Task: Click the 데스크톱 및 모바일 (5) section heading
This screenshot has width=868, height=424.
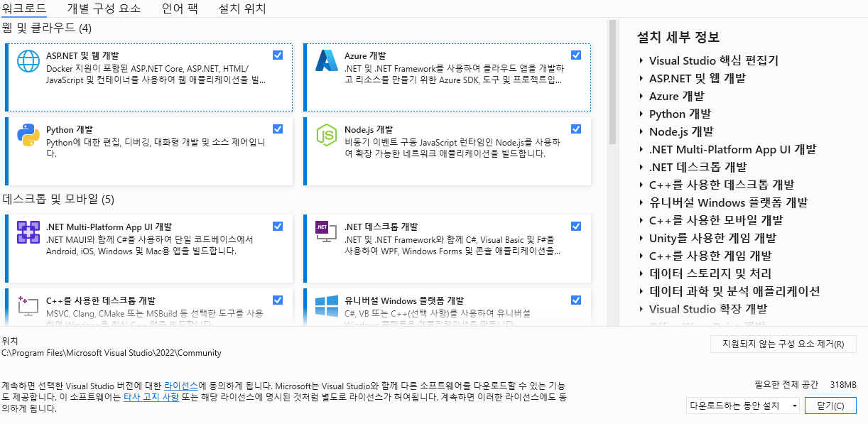Action: [x=58, y=199]
